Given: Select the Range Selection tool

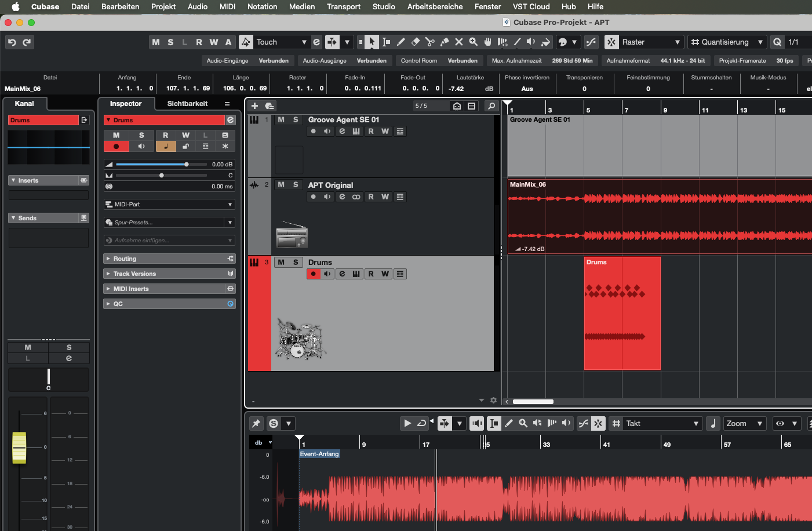Looking at the screenshot, I should point(386,42).
